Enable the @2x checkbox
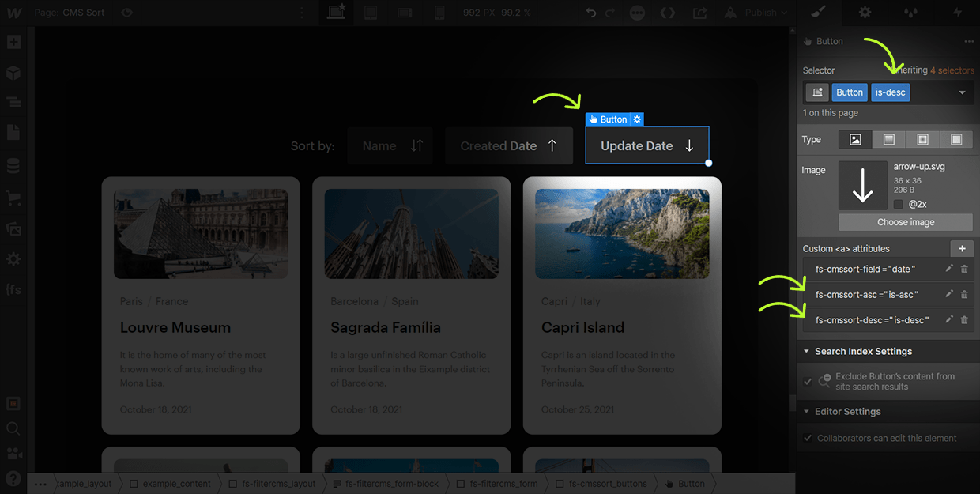Viewport: 980px width, 494px height. 898,205
